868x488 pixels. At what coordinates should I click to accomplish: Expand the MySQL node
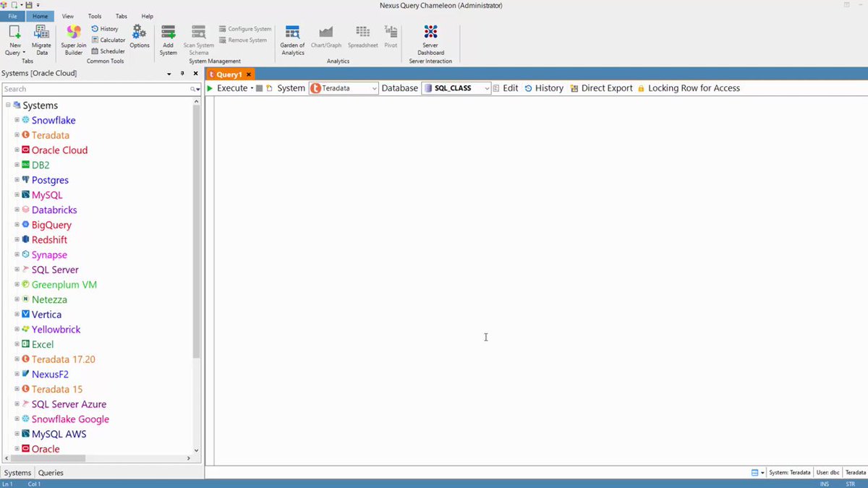(x=17, y=194)
